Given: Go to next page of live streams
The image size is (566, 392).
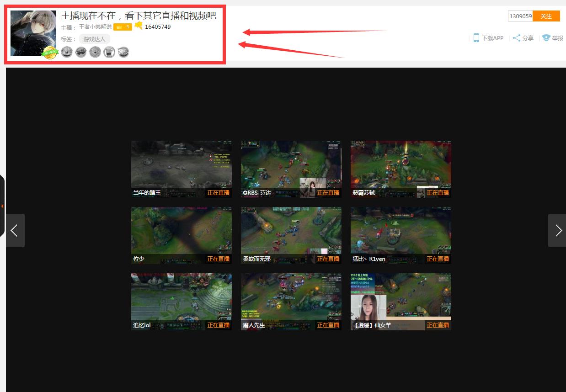Looking at the screenshot, I should coord(558,231).
